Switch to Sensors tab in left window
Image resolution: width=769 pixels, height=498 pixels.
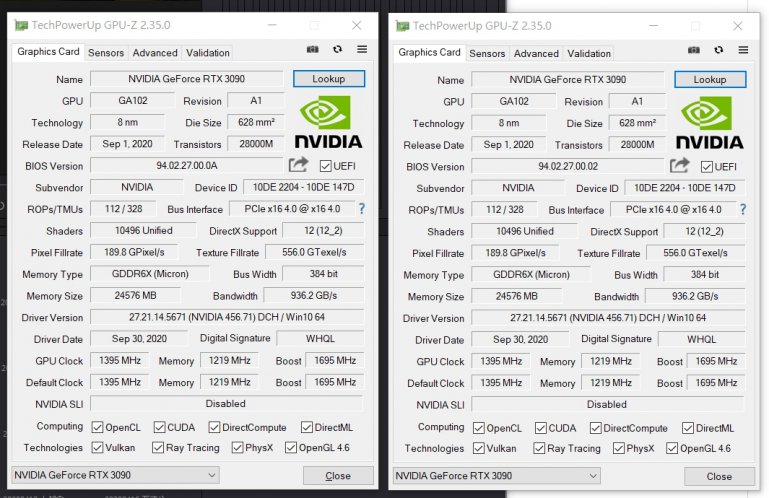coord(106,52)
